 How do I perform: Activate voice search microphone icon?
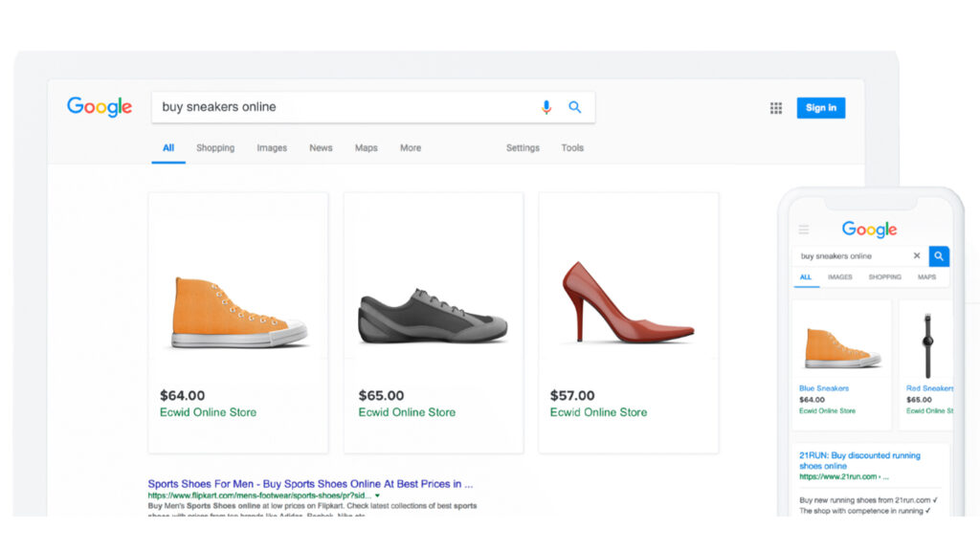546,107
